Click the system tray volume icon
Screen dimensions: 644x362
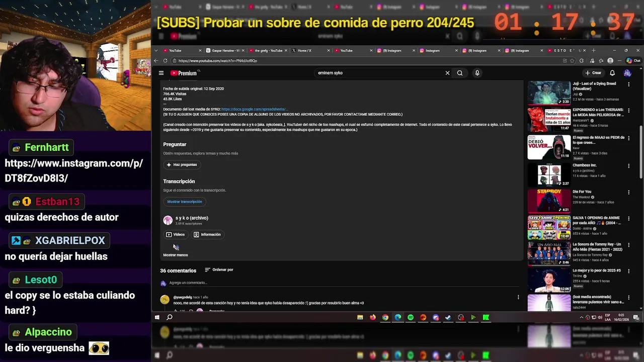(600, 317)
